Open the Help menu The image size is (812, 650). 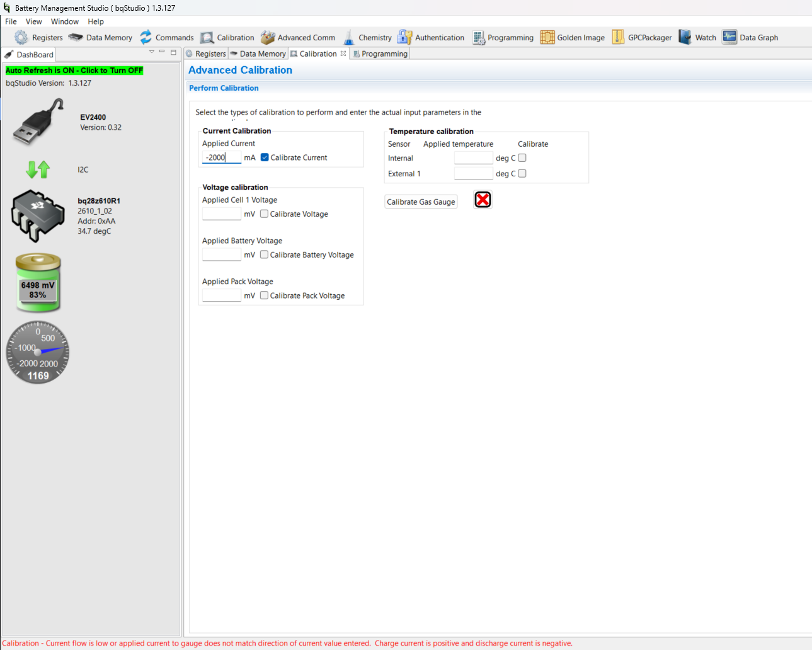pyautogui.click(x=96, y=21)
